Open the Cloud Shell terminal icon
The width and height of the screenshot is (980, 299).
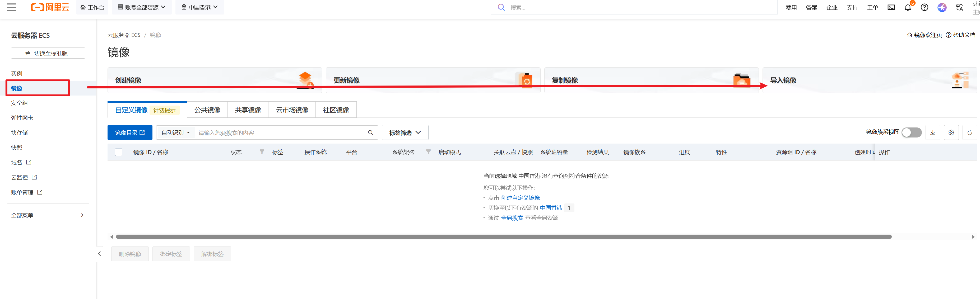(891, 7)
